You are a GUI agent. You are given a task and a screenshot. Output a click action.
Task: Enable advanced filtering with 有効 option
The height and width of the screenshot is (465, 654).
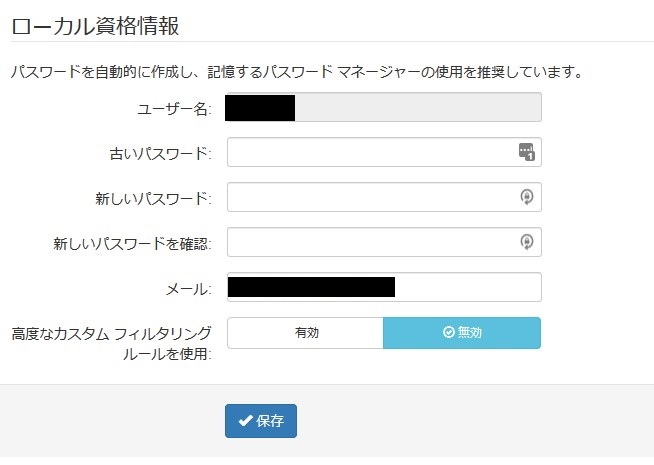pos(305,333)
